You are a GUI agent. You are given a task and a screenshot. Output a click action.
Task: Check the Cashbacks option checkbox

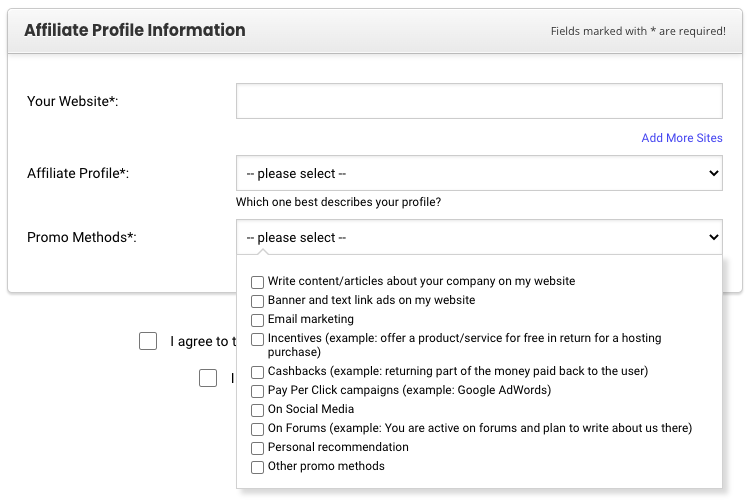pyautogui.click(x=258, y=371)
